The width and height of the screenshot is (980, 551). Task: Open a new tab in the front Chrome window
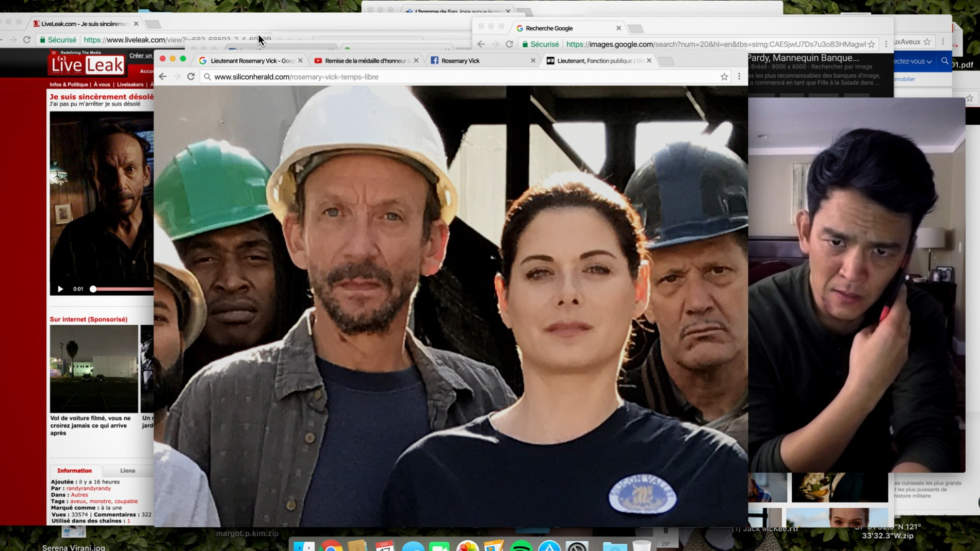[x=666, y=61]
